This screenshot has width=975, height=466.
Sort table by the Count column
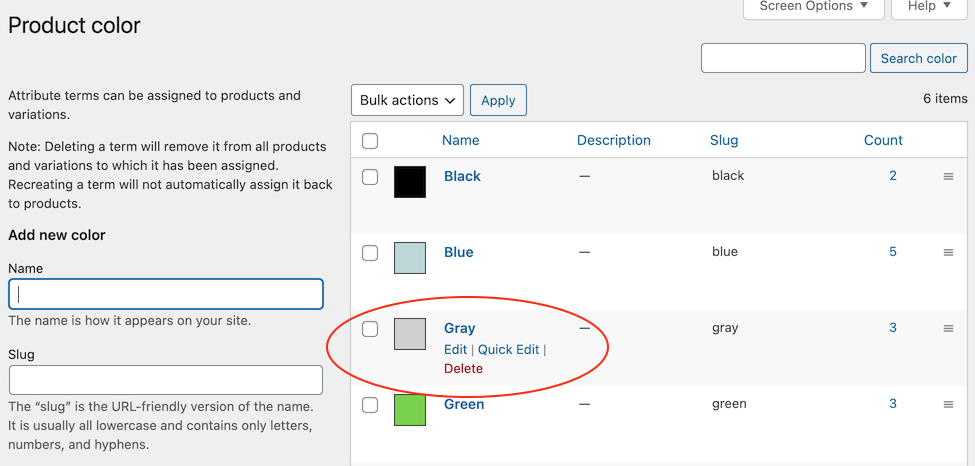pos(883,141)
